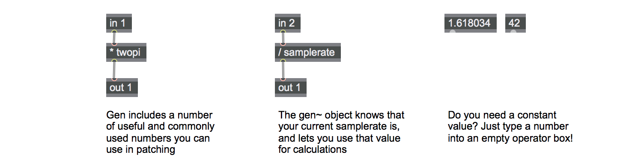Select the "* twopi" operator box
The width and height of the screenshot is (644, 164).
click(126, 53)
